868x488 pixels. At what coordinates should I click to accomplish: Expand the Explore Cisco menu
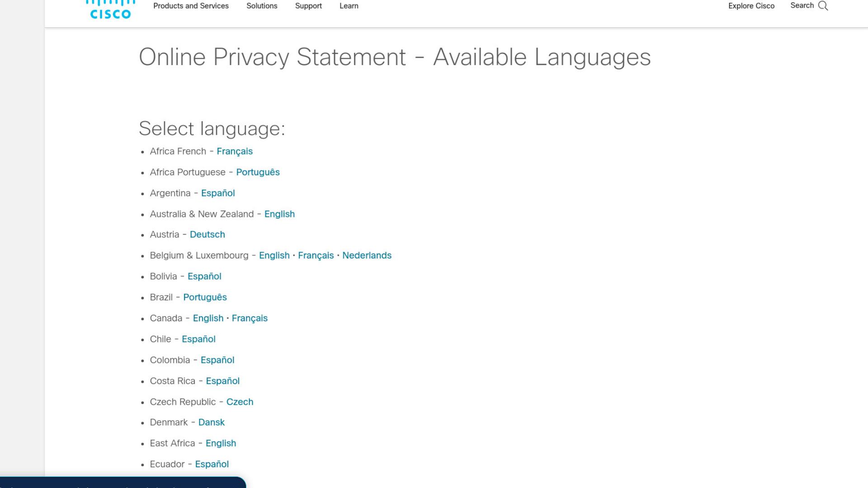coord(751,6)
